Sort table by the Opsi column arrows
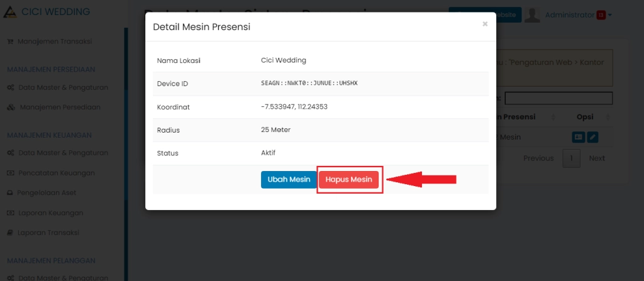 click(608, 117)
